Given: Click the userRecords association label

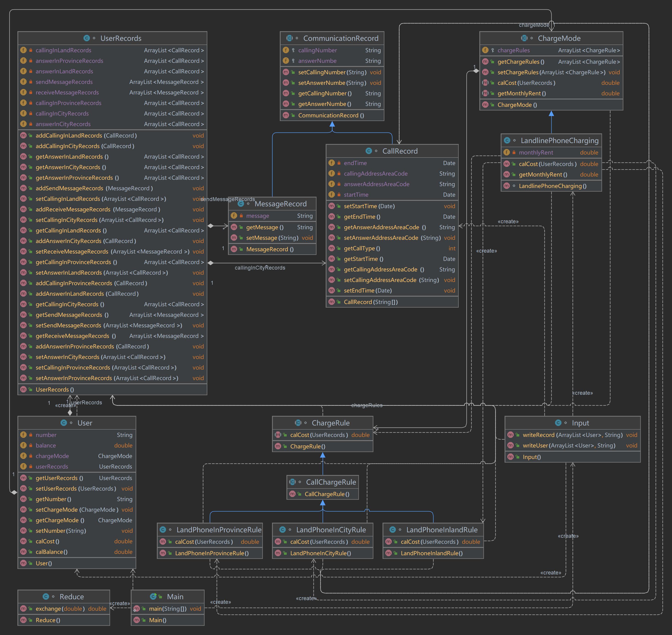Looking at the screenshot, I should (86, 403).
